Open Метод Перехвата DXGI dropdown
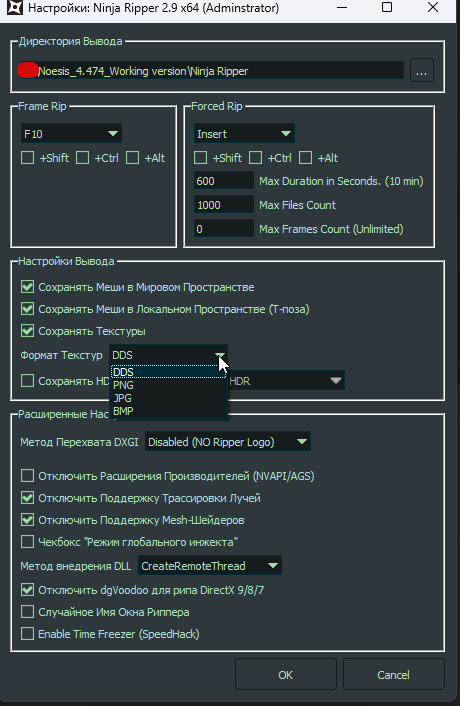This screenshot has width=460, height=706. (228, 442)
